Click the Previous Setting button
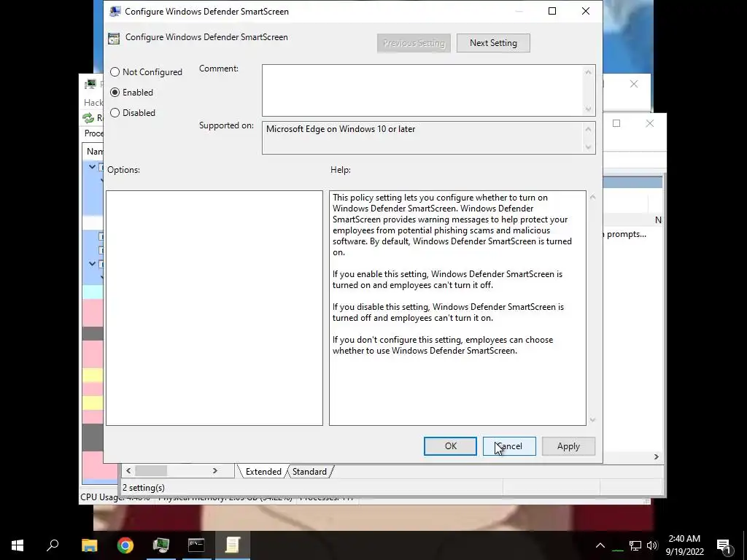The width and height of the screenshot is (747, 560). [414, 43]
